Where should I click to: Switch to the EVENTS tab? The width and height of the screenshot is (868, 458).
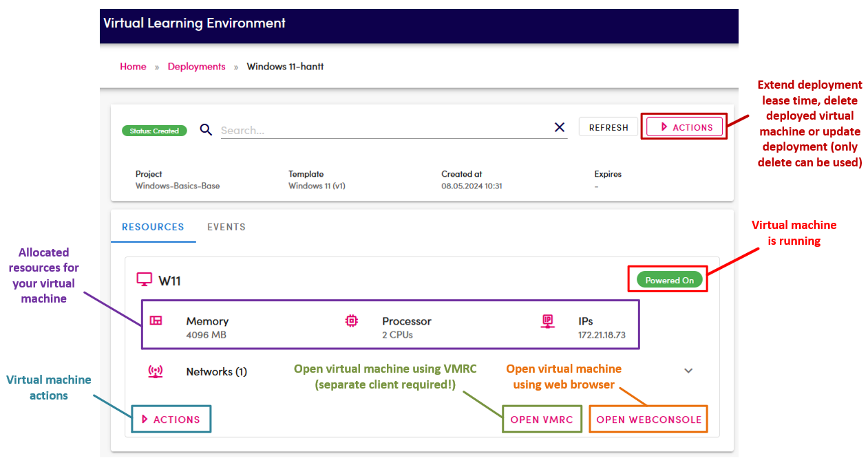[226, 226]
